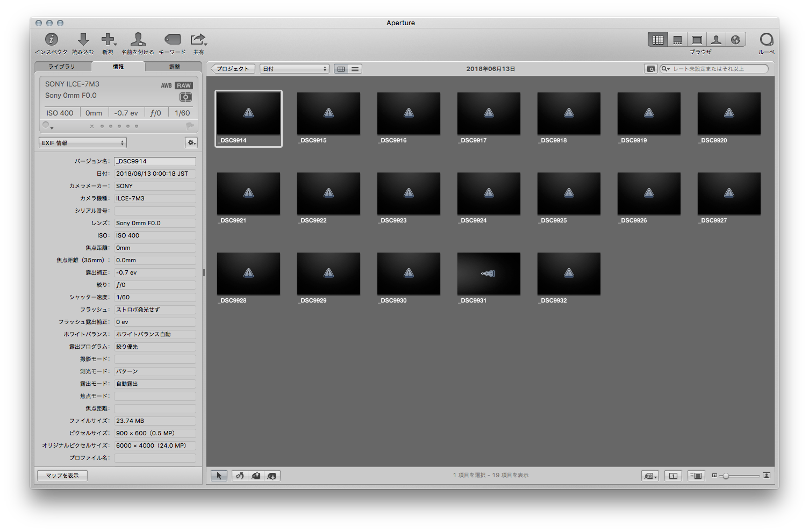Open the 日付 sort order dropdown
The width and height of the screenshot is (809, 532).
tap(294, 69)
